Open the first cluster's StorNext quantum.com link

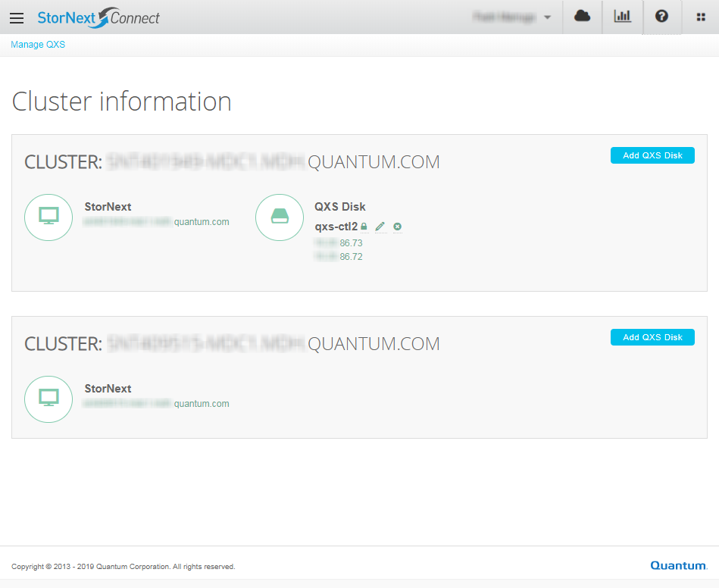click(x=156, y=222)
